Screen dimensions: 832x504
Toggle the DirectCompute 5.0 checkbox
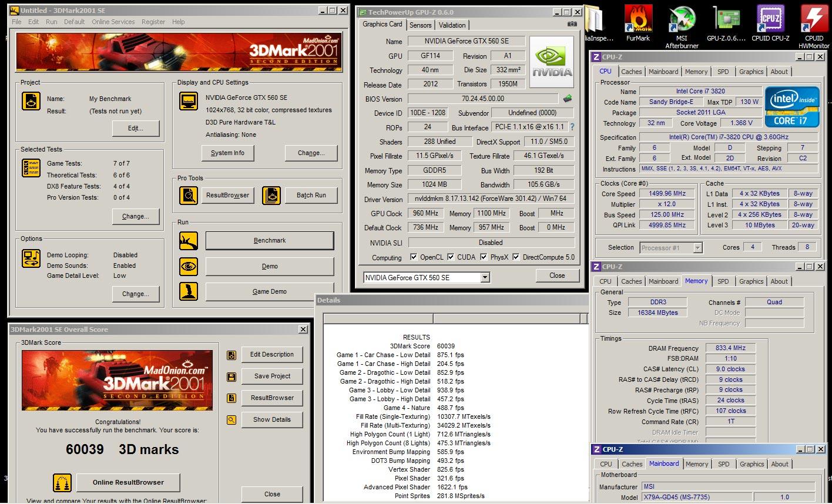[516, 257]
